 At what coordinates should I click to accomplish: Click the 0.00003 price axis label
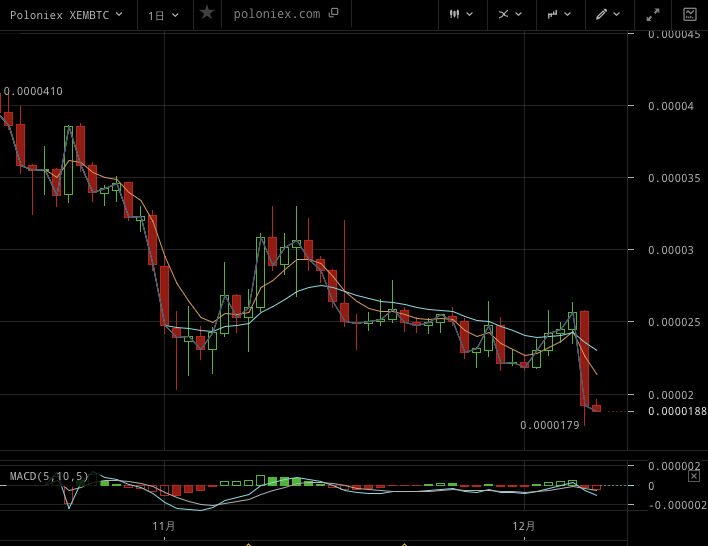click(x=671, y=250)
